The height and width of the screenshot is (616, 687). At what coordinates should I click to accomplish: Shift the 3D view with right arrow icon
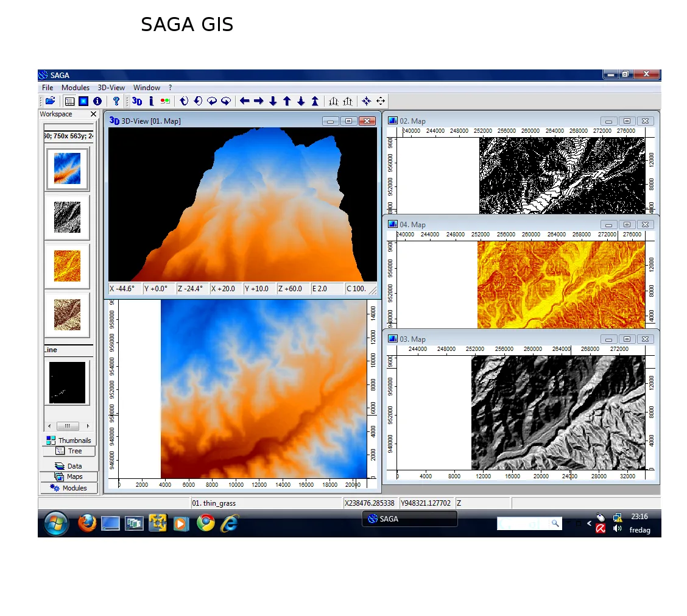point(258,101)
